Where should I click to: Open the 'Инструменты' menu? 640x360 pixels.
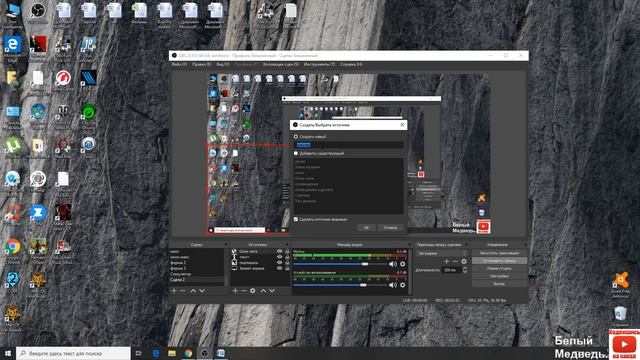pyautogui.click(x=319, y=64)
